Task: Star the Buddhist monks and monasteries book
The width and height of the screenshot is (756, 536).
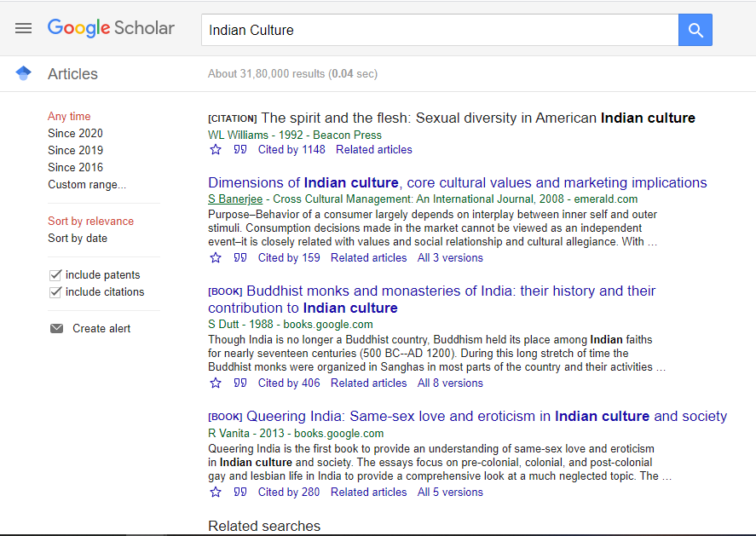Action: tap(216, 383)
